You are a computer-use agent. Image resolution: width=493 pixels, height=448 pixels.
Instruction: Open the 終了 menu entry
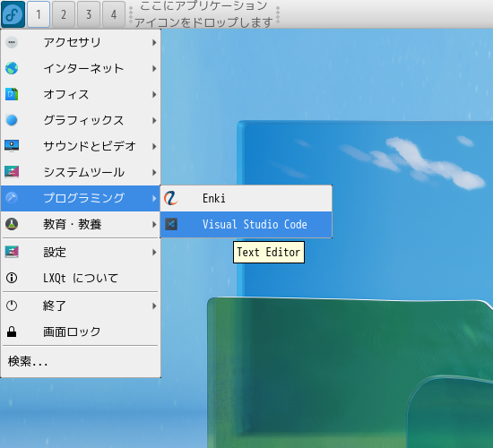81,306
